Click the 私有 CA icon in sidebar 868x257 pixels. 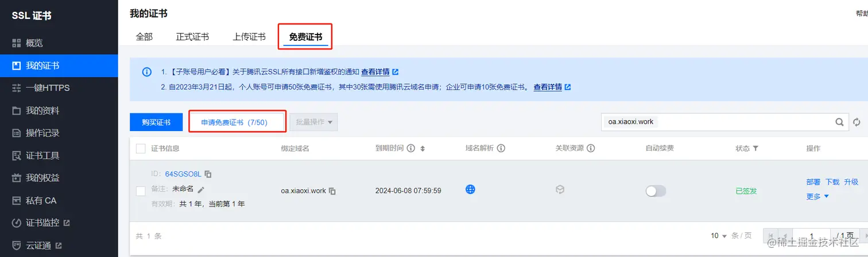pos(16,200)
